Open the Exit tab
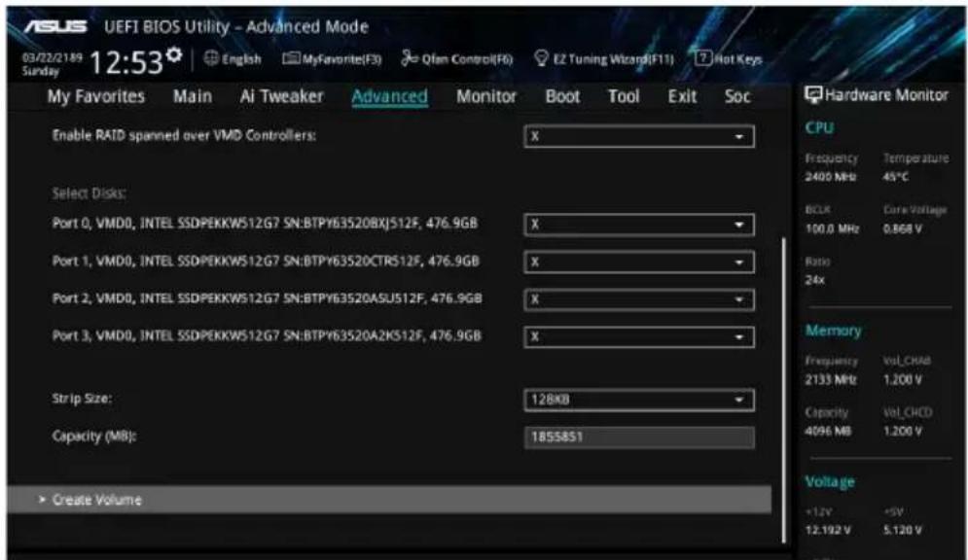 [682, 96]
